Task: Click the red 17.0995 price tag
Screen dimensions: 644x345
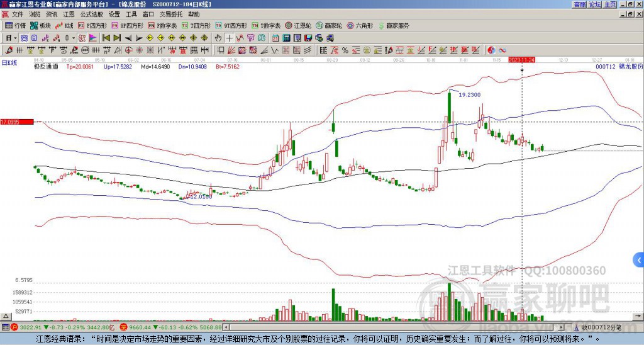Action: tap(17, 122)
